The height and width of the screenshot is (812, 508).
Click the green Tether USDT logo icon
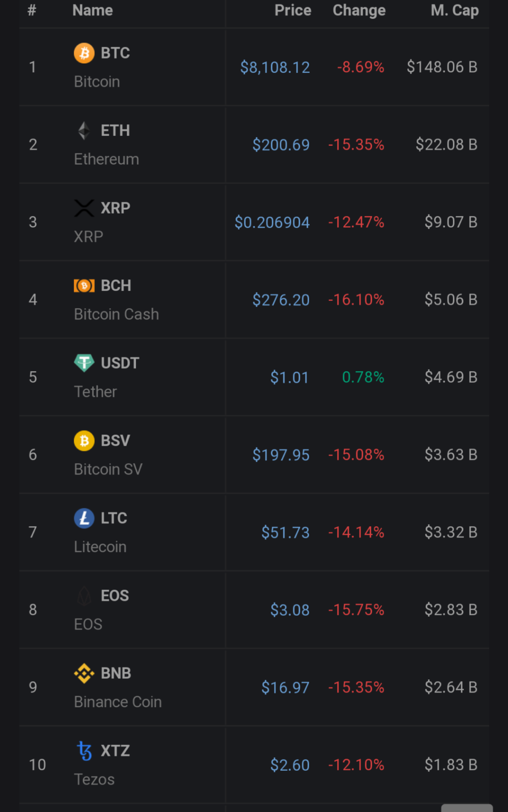[x=84, y=363]
